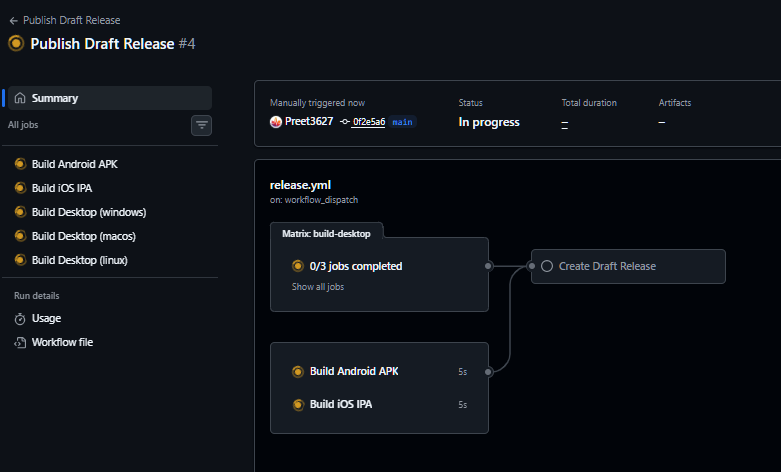Click the Manually triggered now text
This screenshot has height=472, width=781.
[317, 103]
